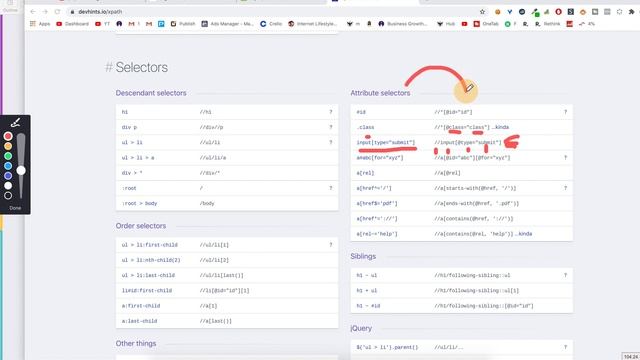The width and height of the screenshot is (640, 360).
Task: Click the .class selector cell
Action: [365, 127]
